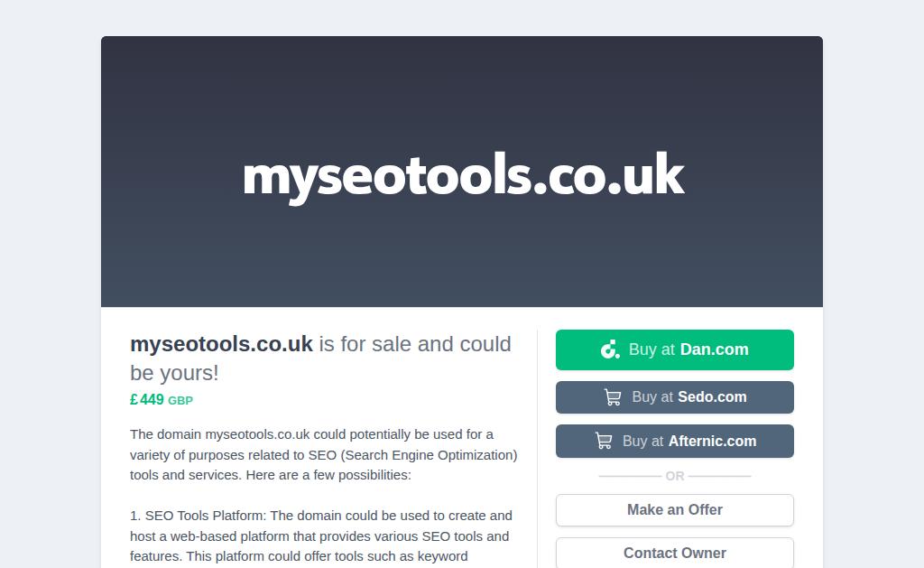Click the GBP currency label
This screenshot has width=924, height=568.
click(x=180, y=401)
